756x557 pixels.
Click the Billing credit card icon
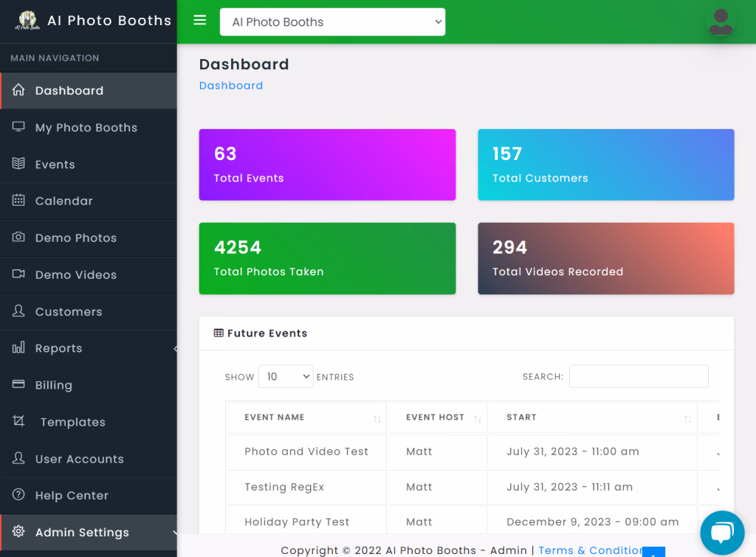(x=18, y=384)
